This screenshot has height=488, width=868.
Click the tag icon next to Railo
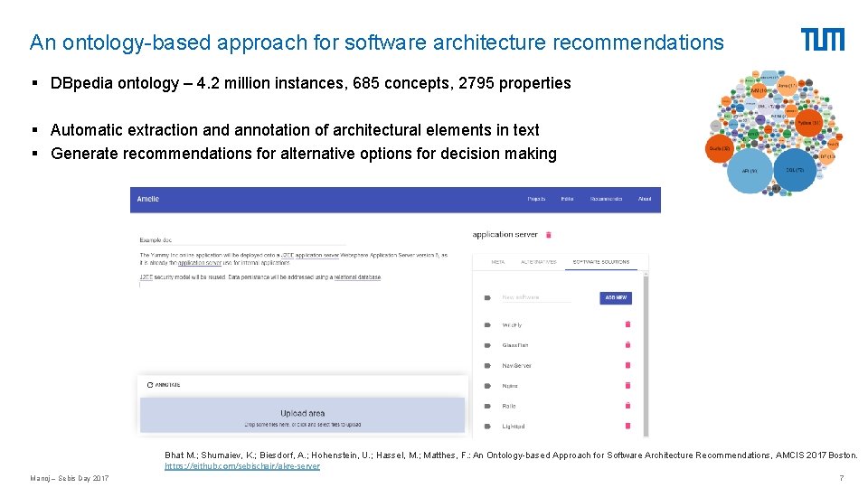487,406
